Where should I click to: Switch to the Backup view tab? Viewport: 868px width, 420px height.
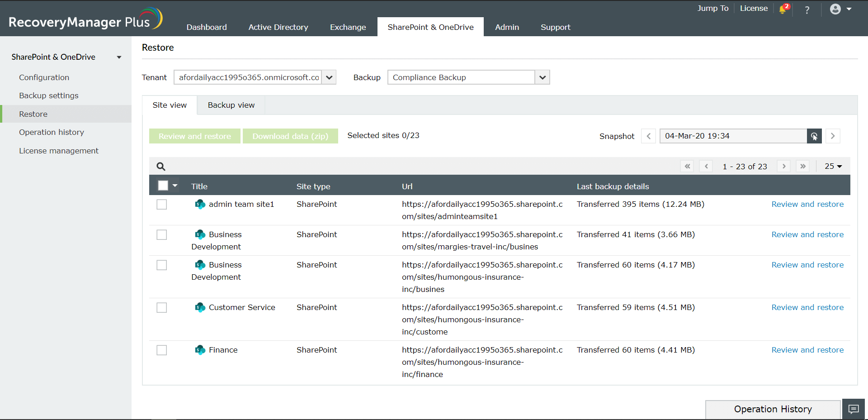click(231, 105)
